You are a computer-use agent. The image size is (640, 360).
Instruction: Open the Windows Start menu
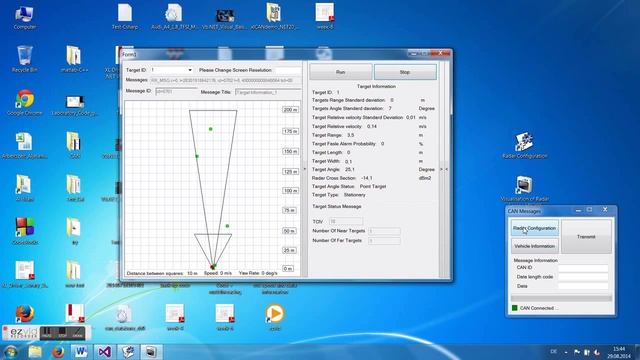(x=11, y=352)
